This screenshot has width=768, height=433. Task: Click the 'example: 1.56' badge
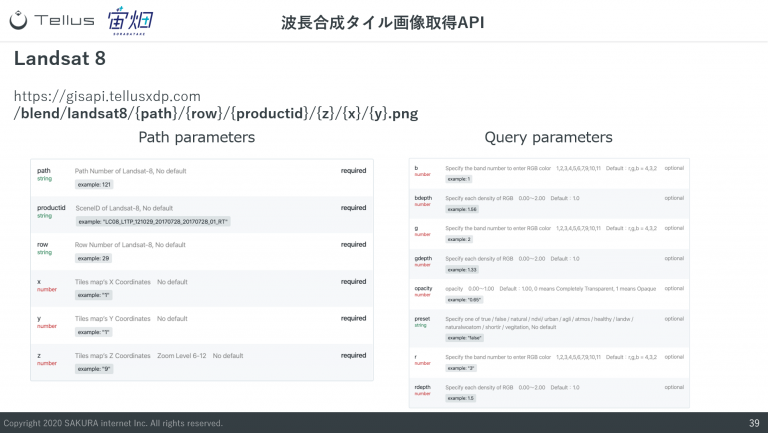(462, 210)
